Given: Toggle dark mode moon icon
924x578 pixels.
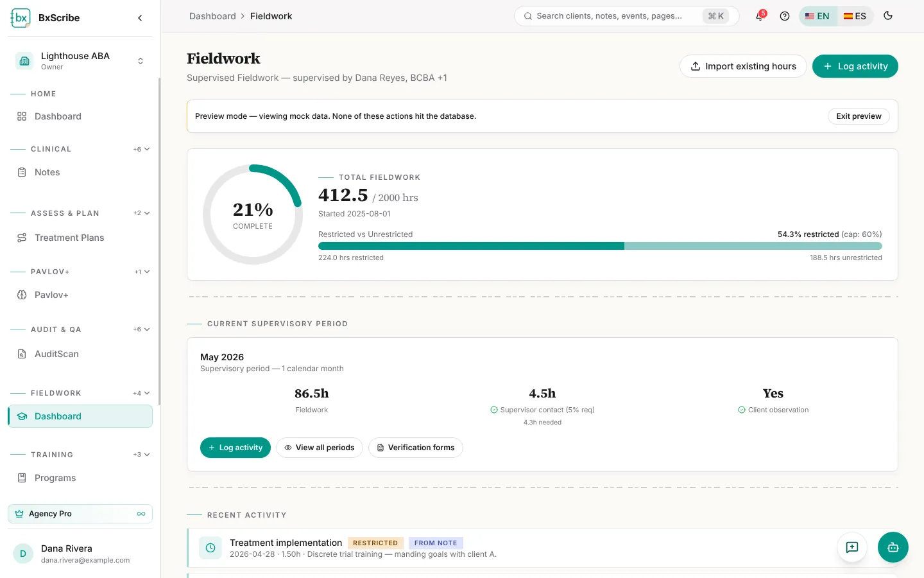Looking at the screenshot, I should coord(888,16).
